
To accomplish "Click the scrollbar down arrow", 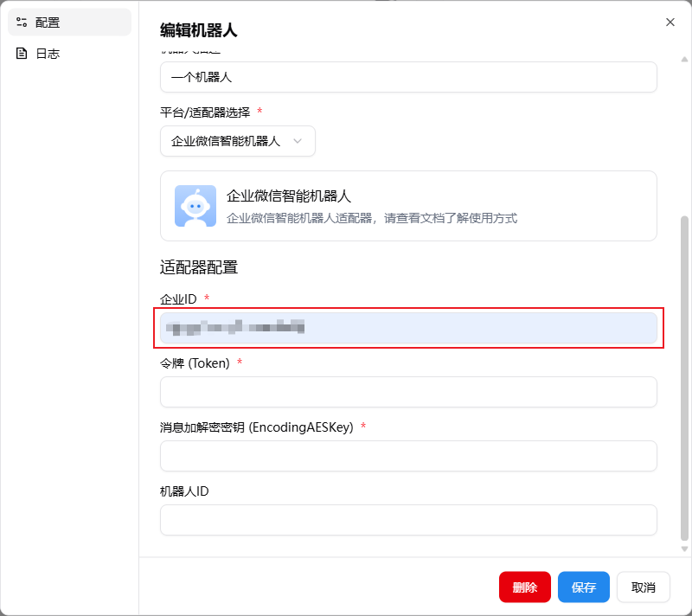I will click(x=684, y=549).
